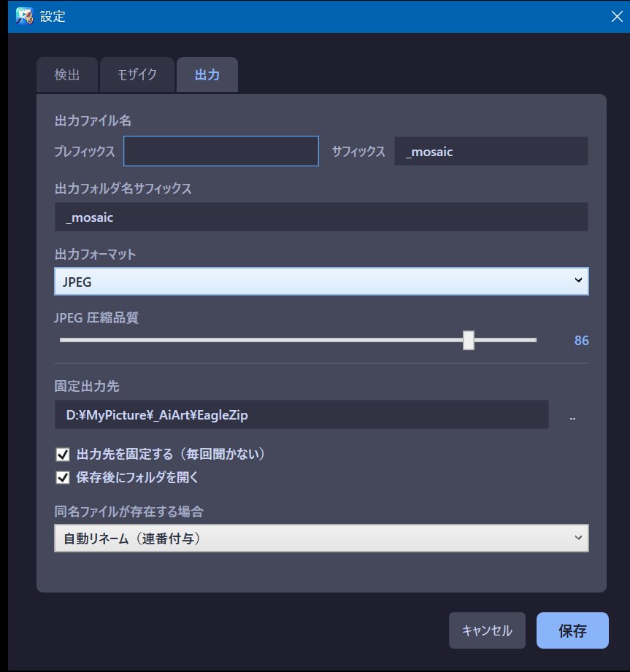Toggle 保存後にフォルダを開く checkbox

(x=63, y=478)
